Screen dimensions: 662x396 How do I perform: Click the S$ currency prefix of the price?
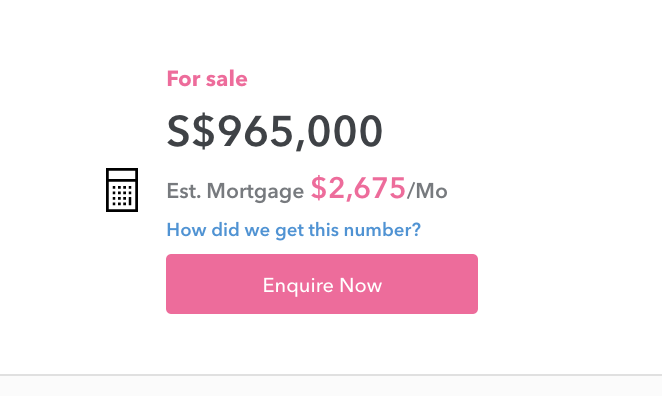click(191, 131)
